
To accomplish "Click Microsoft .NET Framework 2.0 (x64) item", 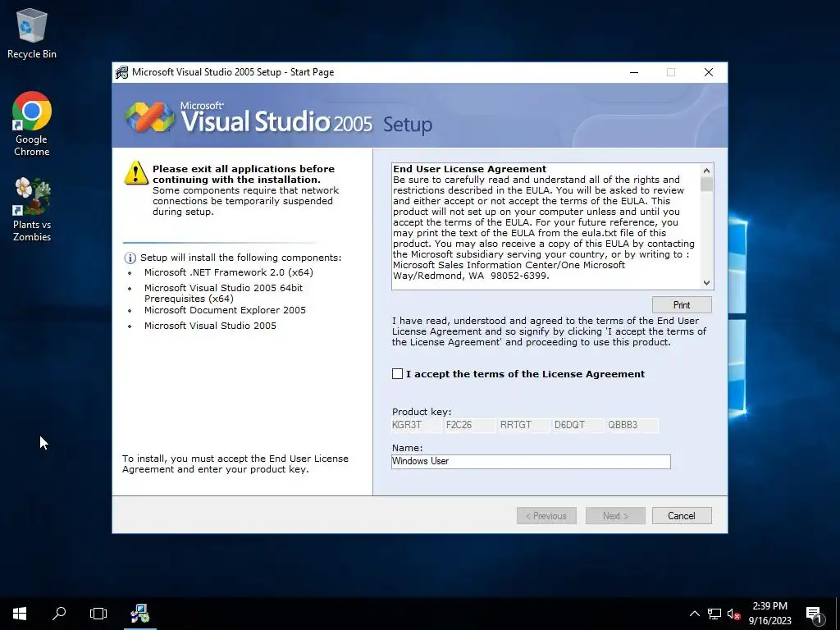I will 229,272.
